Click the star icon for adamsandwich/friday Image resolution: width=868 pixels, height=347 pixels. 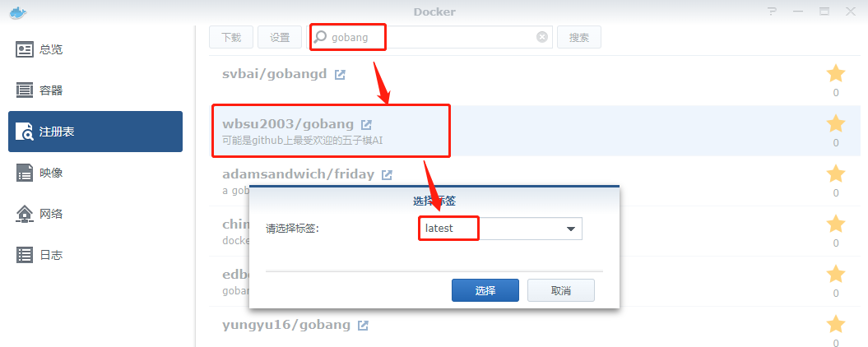(835, 173)
